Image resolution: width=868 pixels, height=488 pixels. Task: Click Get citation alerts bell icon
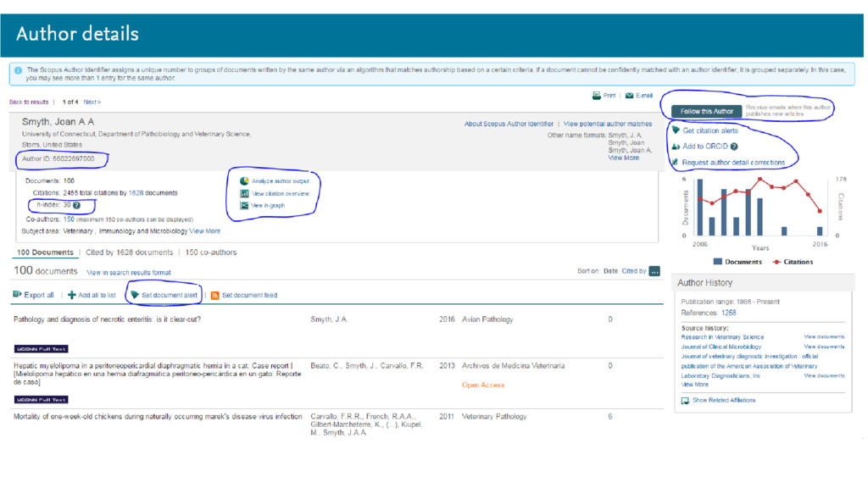click(x=676, y=130)
